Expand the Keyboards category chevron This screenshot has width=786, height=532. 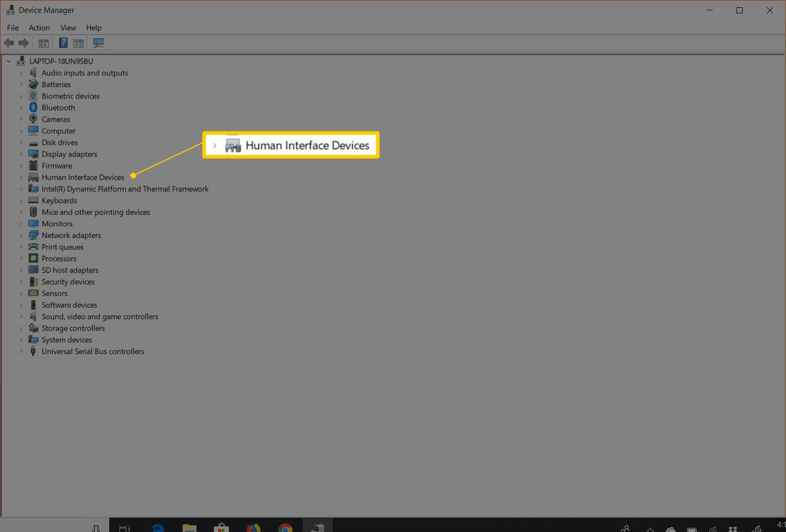tap(21, 200)
